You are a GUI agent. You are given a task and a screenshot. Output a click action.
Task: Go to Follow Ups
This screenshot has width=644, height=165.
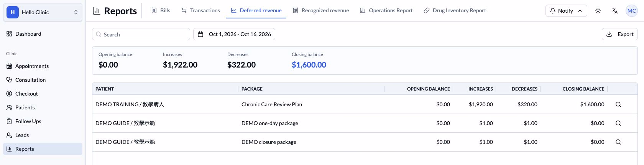43,121
